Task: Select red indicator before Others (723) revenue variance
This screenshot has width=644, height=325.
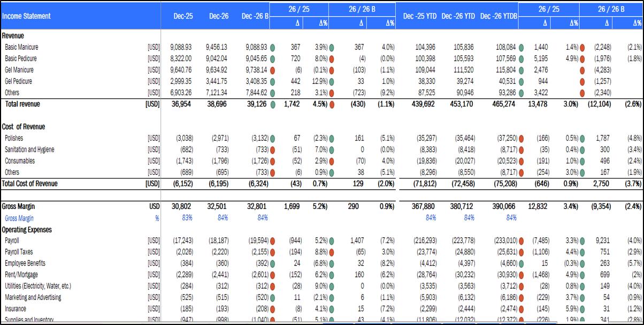Action: [332, 92]
